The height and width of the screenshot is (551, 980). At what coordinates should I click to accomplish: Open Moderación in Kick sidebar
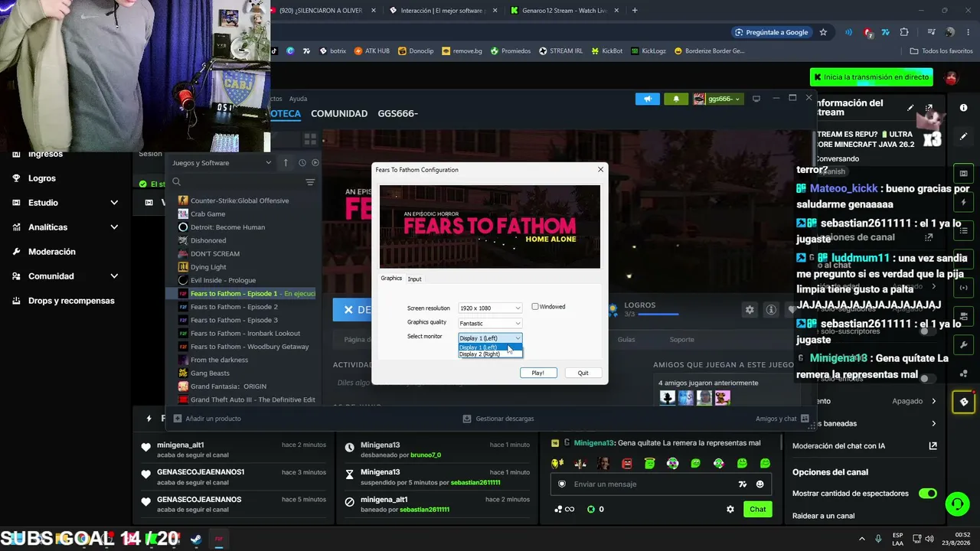[52, 252]
